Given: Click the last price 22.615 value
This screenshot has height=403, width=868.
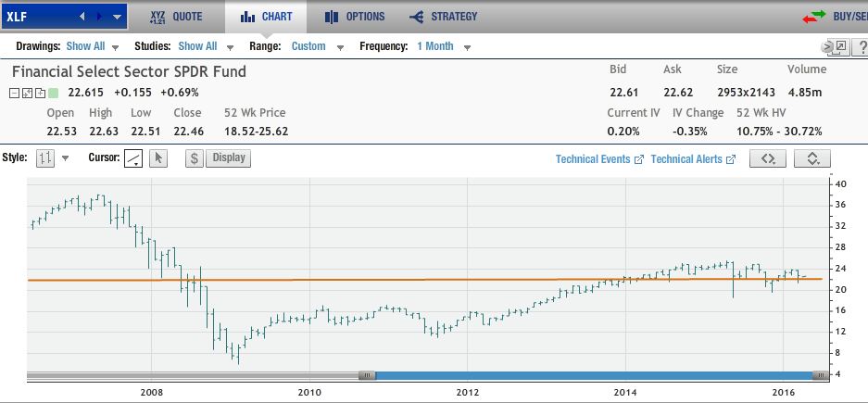Looking at the screenshot, I should click(x=88, y=93).
